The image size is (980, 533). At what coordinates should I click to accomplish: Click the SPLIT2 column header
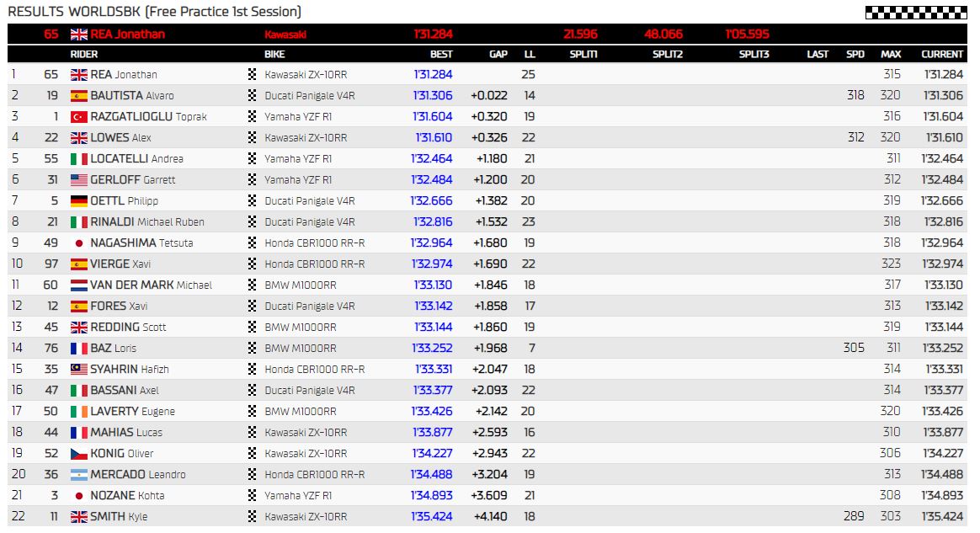(x=668, y=55)
